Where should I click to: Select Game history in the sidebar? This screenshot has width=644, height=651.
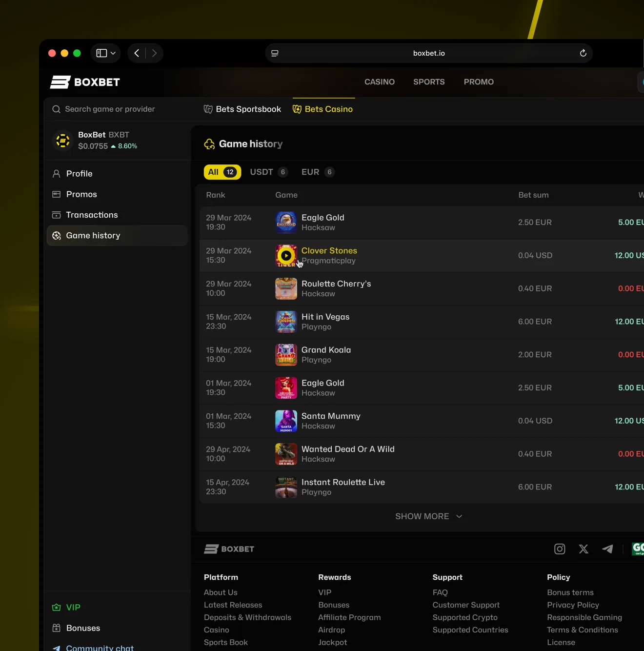pos(117,236)
